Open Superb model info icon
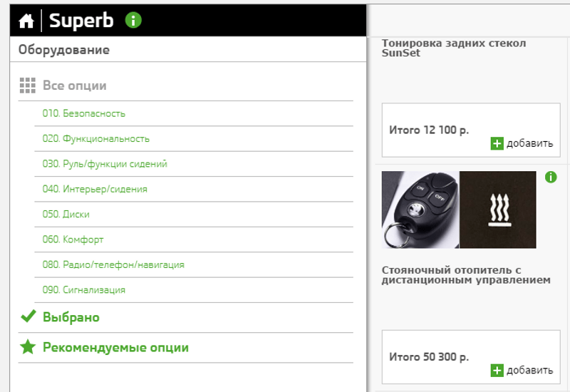570x392 pixels. (x=133, y=20)
